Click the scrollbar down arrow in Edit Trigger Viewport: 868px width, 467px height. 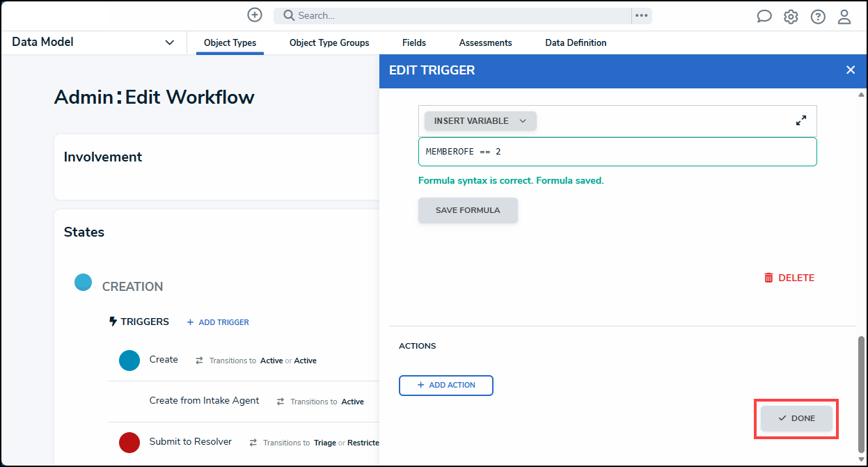click(x=861, y=459)
